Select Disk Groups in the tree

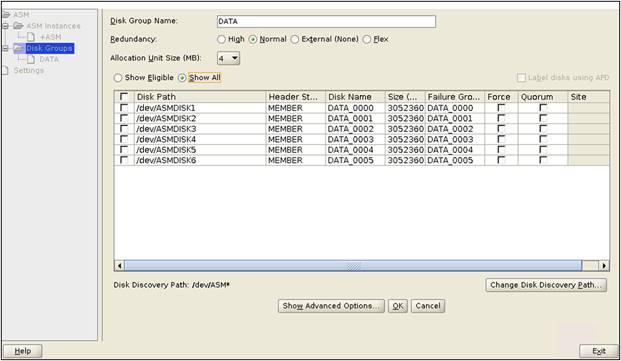[50, 48]
